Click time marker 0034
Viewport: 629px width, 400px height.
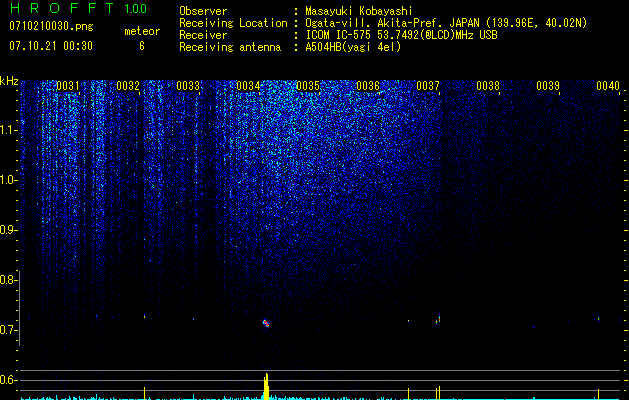point(248,86)
